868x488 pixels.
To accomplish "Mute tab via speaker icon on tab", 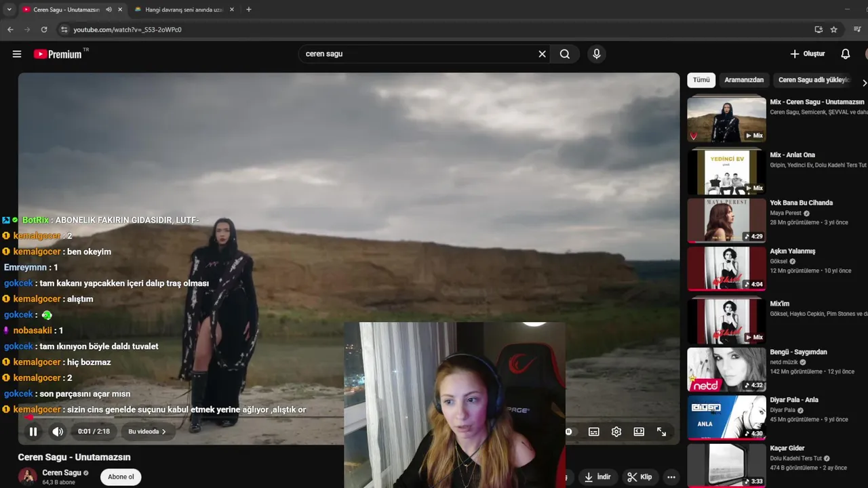I will (108, 9).
